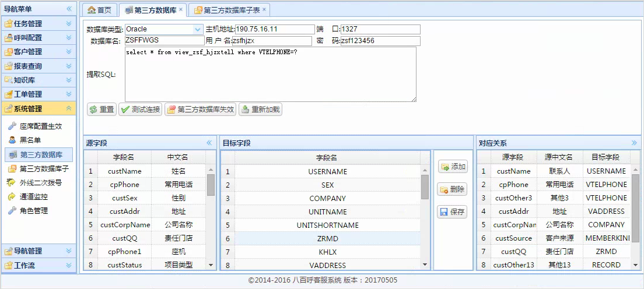This screenshot has width=644, height=289.
Task: Click the 添加 add mapping button
Action: coord(453,167)
